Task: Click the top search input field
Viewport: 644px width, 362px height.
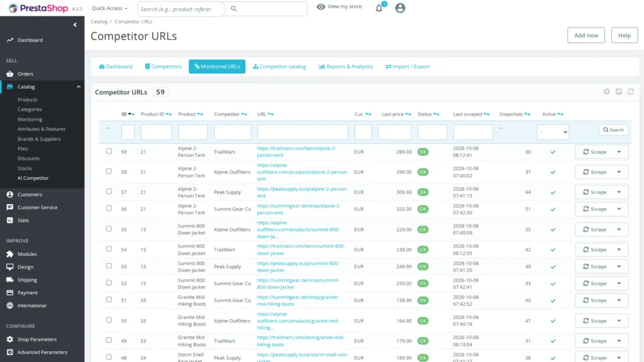Action: 182,9
